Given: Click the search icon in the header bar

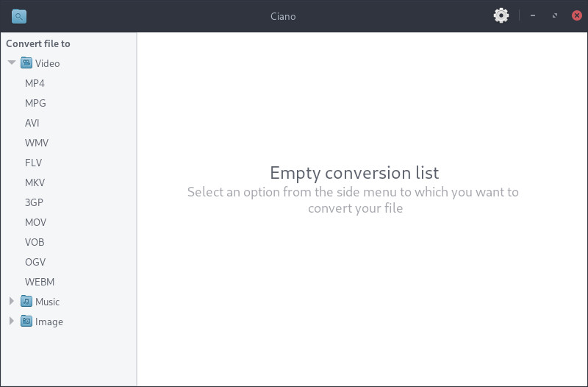Looking at the screenshot, I should coord(19,15).
